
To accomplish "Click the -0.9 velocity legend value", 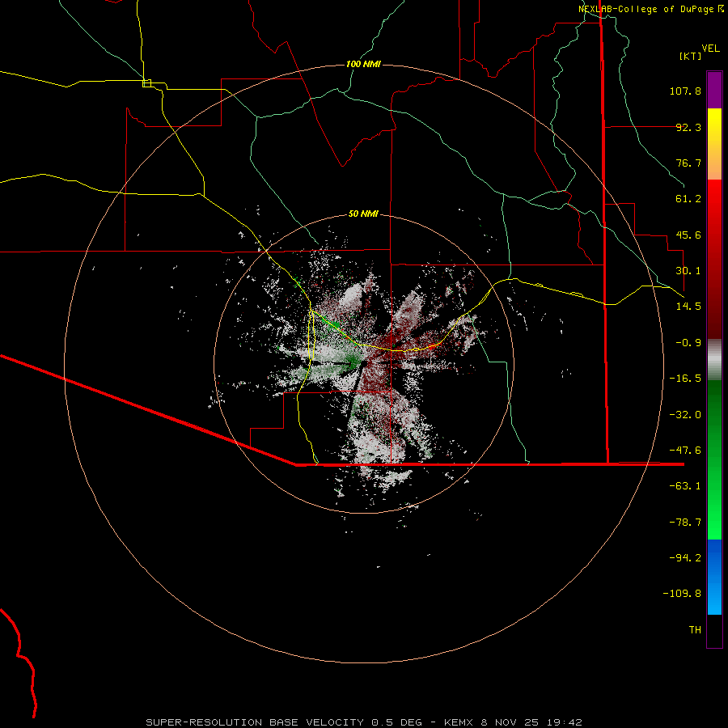I will coord(688,343).
